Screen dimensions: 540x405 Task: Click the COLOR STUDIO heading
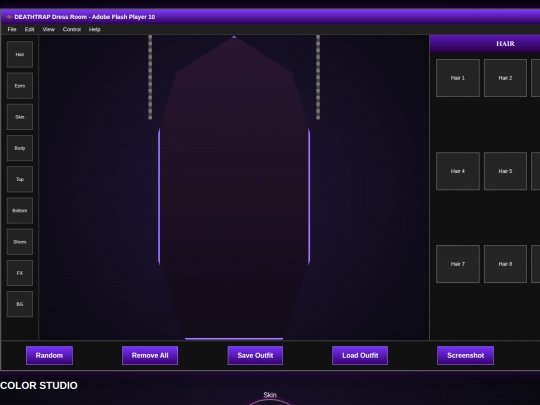39,385
